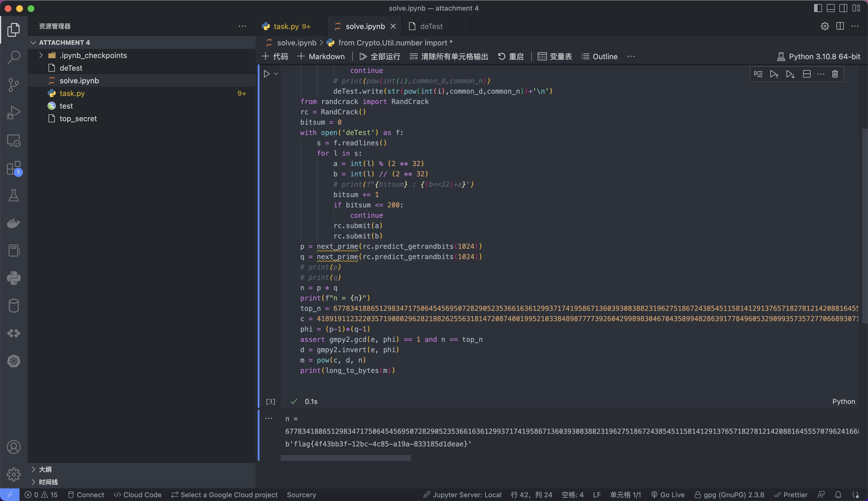Open the 变量表 variables view
This screenshot has width=868, height=501.
click(555, 56)
